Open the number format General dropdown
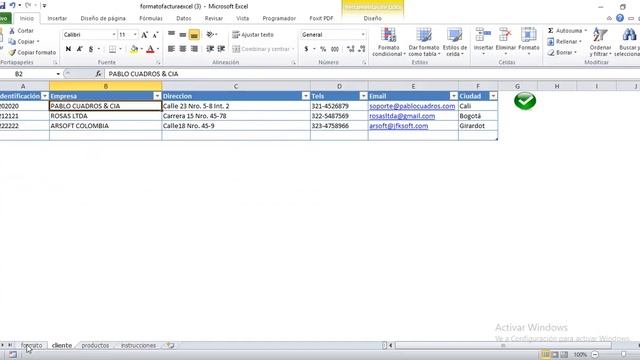640x360 pixels. 363,35
